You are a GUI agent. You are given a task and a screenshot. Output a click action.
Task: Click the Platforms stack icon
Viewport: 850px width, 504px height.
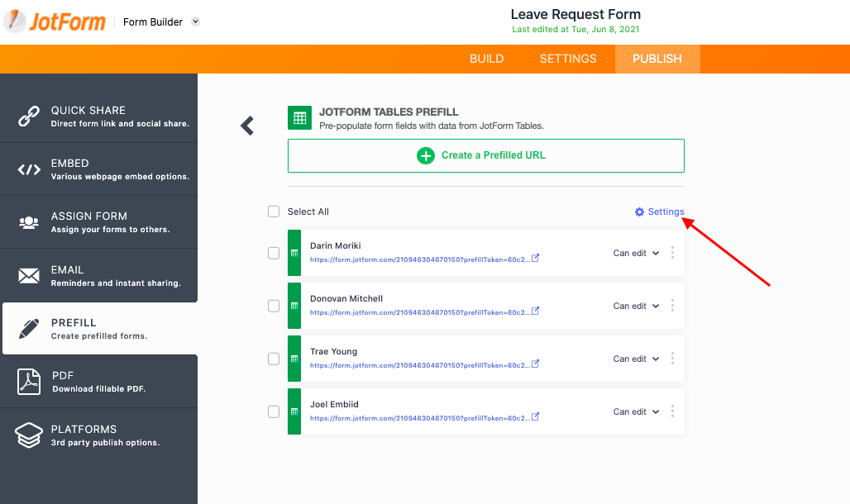[29, 435]
